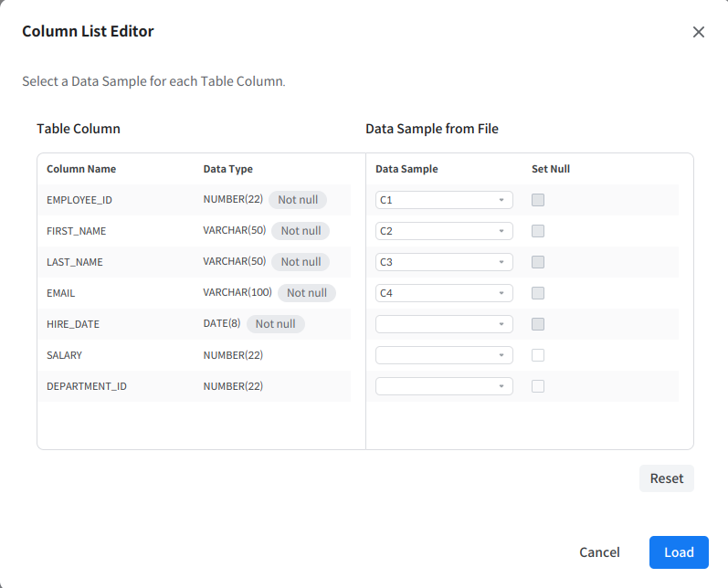
Task: Open the DEPARTMENT_ID Data Sample dropdown
Action: (x=444, y=386)
